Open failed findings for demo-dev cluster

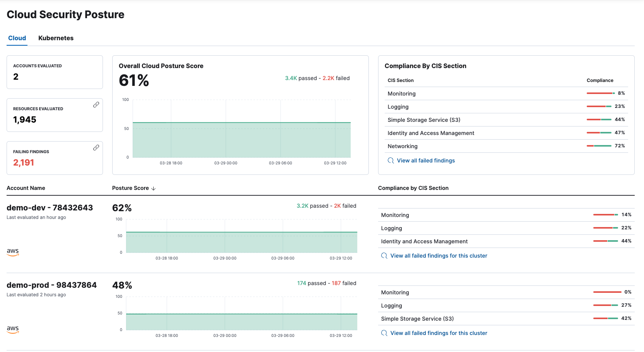438,255
